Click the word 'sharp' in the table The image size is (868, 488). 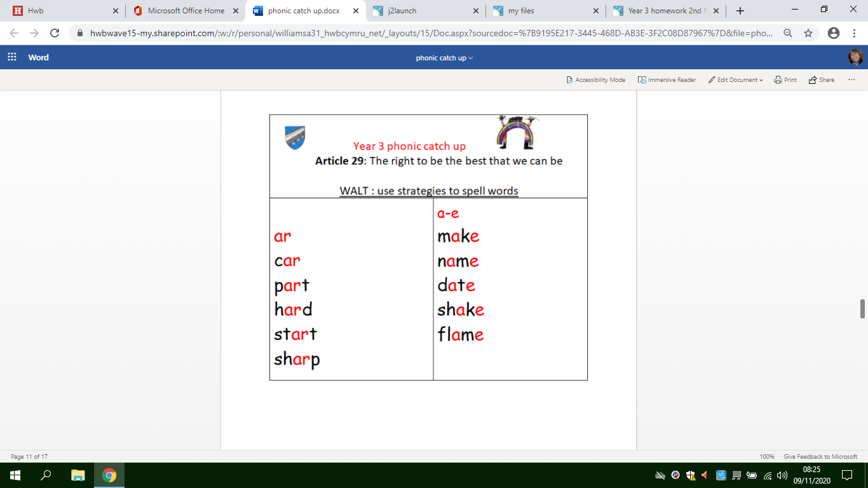pos(297,360)
